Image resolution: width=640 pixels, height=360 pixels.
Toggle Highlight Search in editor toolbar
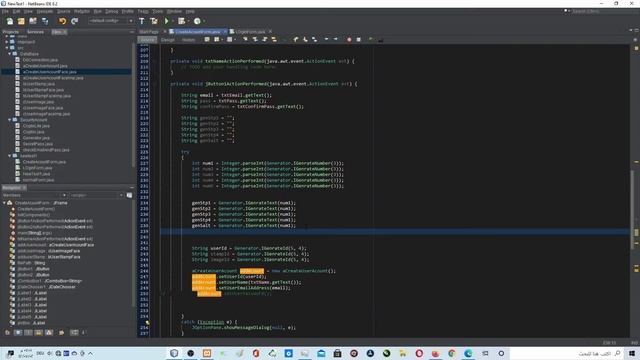point(274,40)
